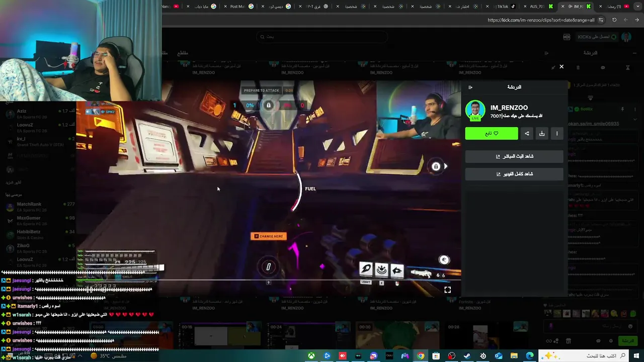
Task: Click the watch live stream button
Action: pyautogui.click(x=514, y=156)
